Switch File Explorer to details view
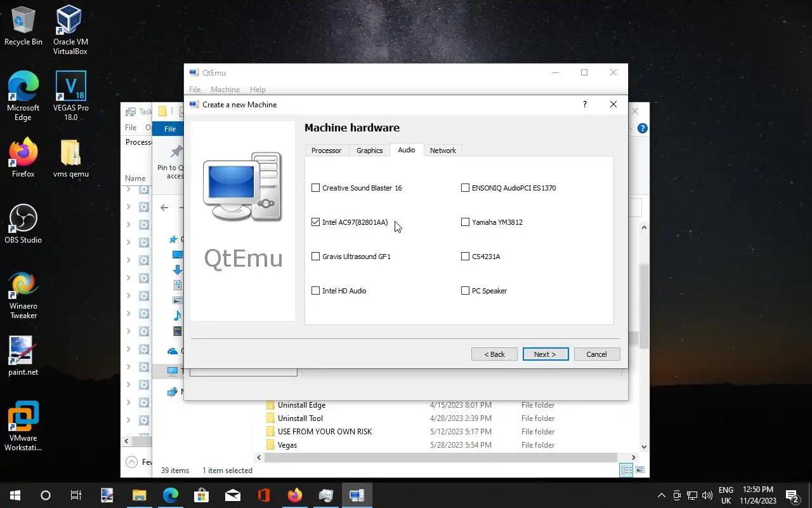Image resolution: width=812 pixels, height=508 pixels. click(626, 471)
